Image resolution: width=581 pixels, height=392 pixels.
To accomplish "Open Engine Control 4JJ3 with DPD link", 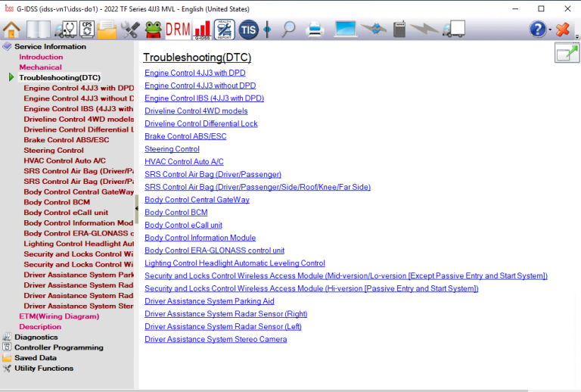I will click(195, 73).
